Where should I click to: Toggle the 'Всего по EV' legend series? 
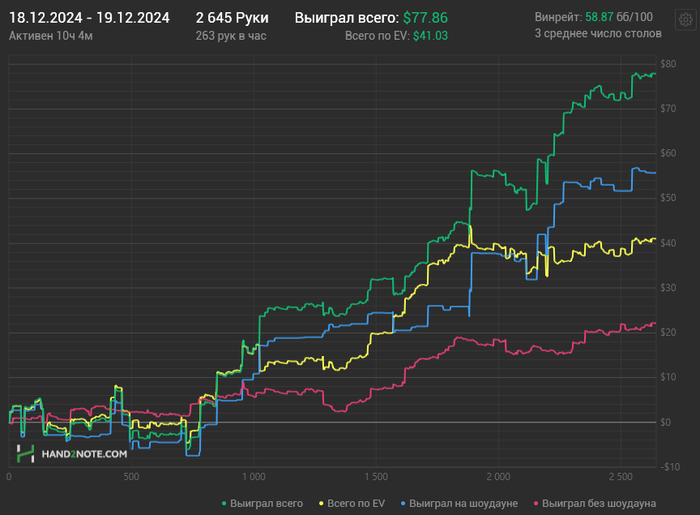click(x=352, y=503)
